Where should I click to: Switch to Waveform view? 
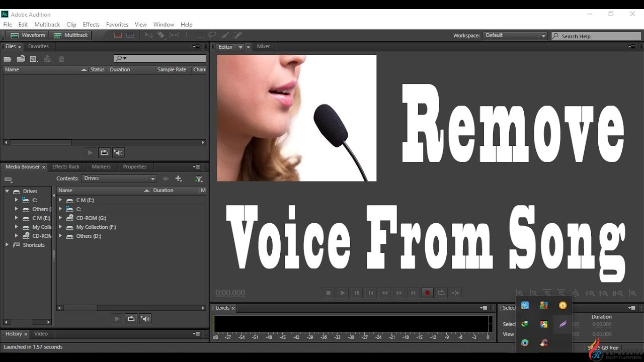(28, 35)
